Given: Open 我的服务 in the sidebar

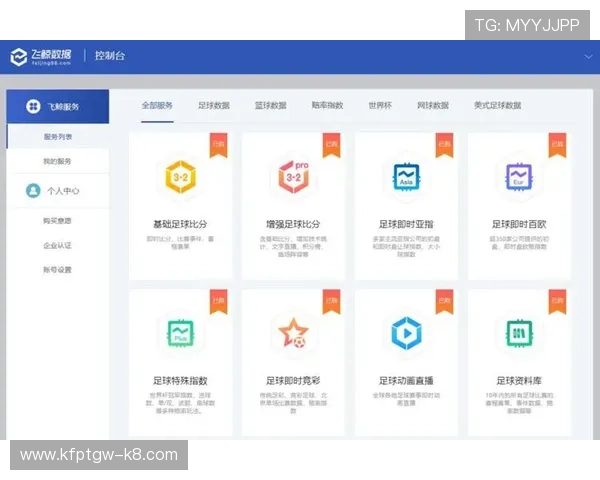Looking at the screenshot, I should click(x=57, y=161).
